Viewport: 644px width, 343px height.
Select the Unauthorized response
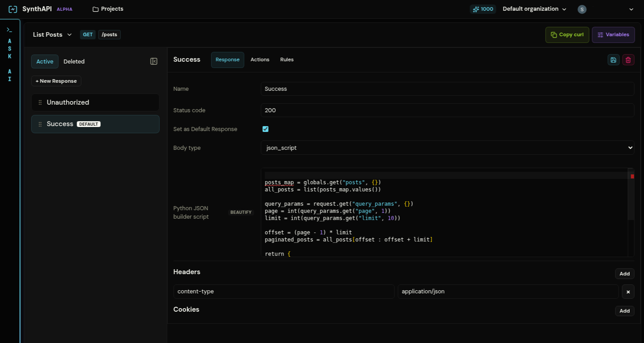pos(95,102)
